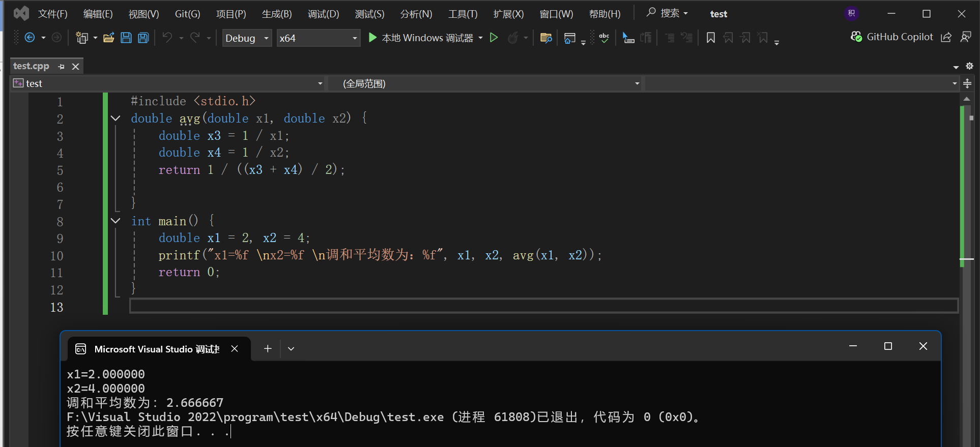Close the Microsoft Visual Studio debug console tab
This screenshot has width=980, height=447.
click(x=235, y=348)
